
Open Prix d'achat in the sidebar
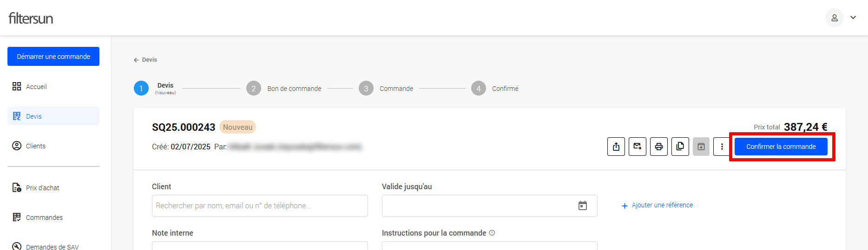[x=42, y=188]
